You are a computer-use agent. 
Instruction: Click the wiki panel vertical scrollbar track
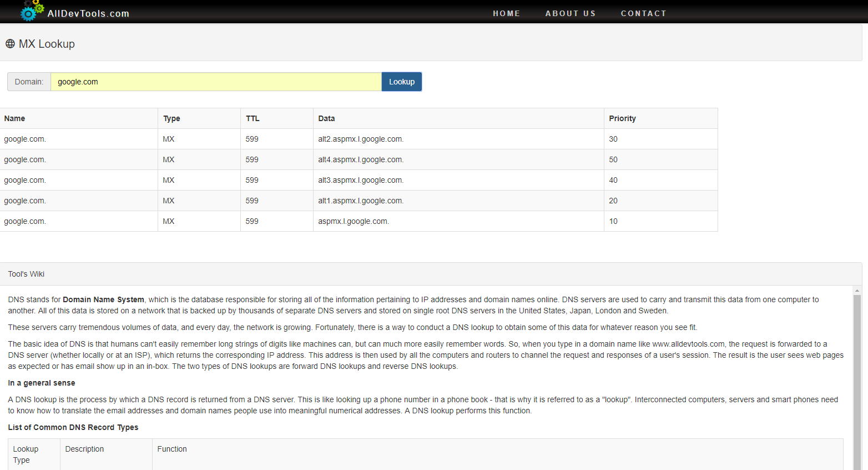[x=857, y=382]
